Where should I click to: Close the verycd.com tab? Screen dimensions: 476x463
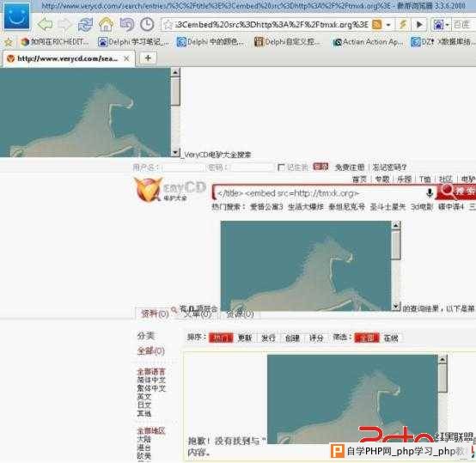127,58
